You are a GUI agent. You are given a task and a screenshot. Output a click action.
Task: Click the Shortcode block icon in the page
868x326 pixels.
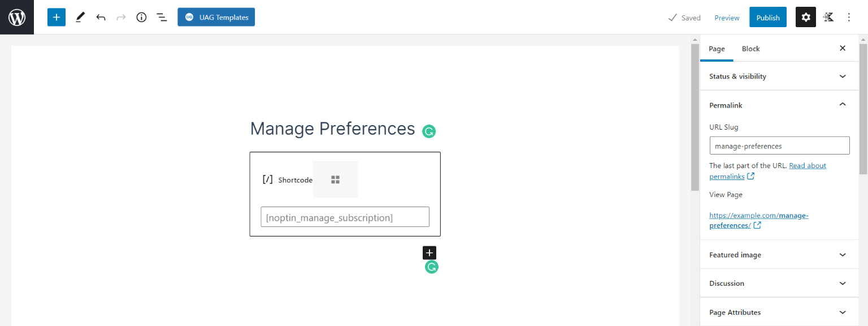tap(268, 179)
